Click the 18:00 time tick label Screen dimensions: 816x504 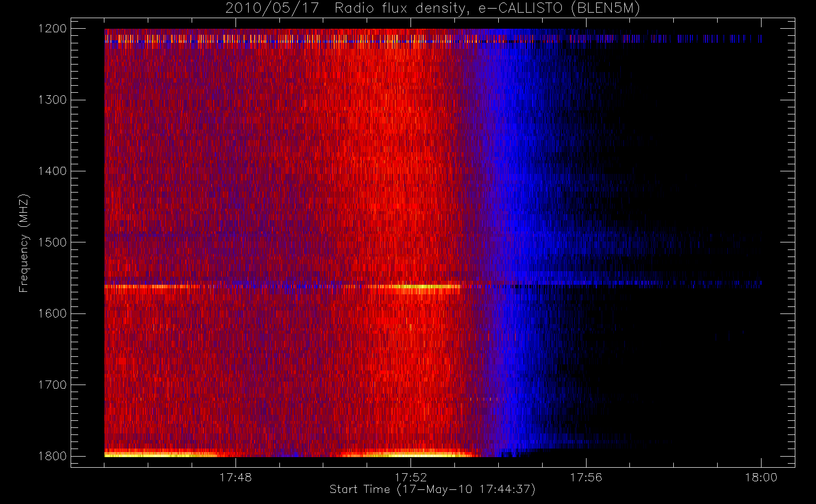pos(761,477)
